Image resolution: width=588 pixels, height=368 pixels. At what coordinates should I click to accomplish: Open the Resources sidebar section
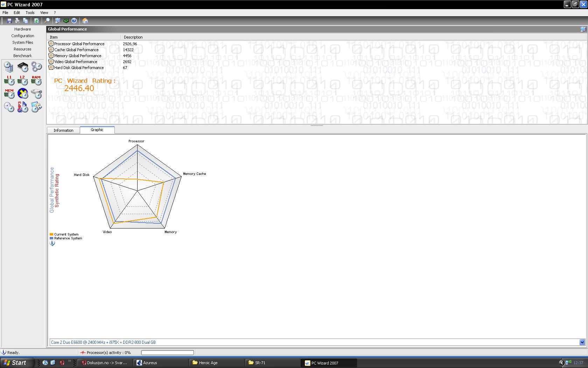pos(22,49)
